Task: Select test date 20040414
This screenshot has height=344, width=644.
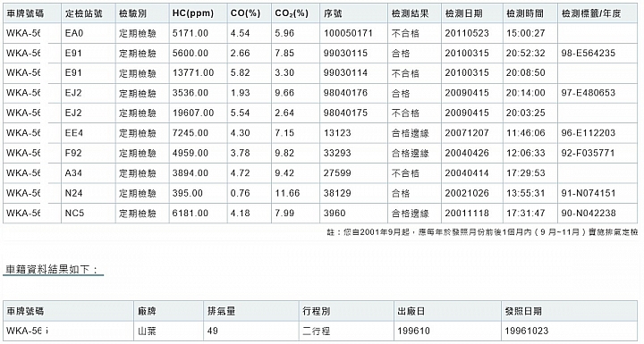Action: coord(467,172)
